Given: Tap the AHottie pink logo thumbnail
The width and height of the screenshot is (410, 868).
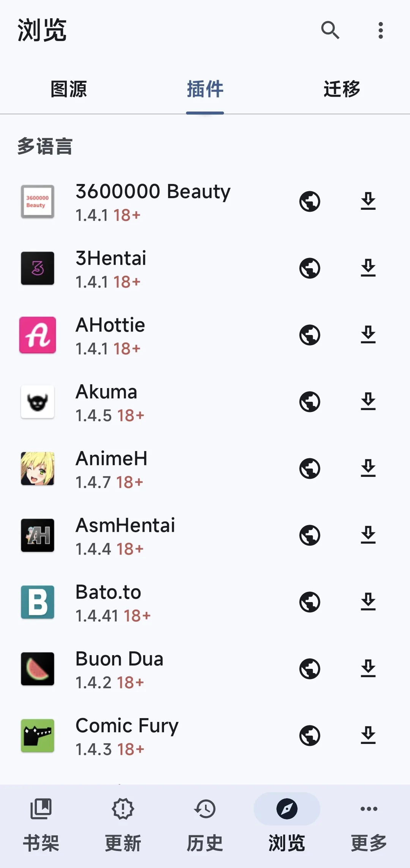Looking at the screenshot, I should coord(38,335).
